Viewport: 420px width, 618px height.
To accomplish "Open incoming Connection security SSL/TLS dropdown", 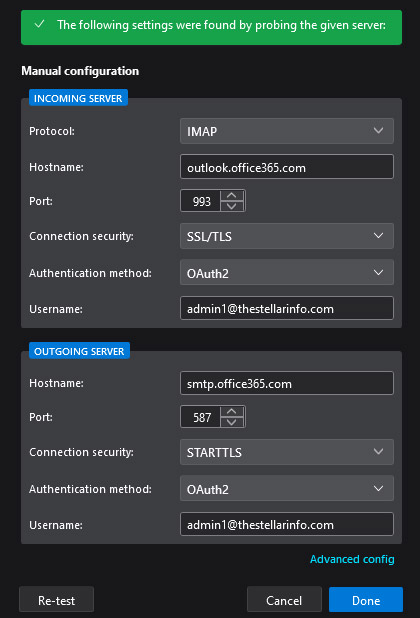I will point(287,236).
